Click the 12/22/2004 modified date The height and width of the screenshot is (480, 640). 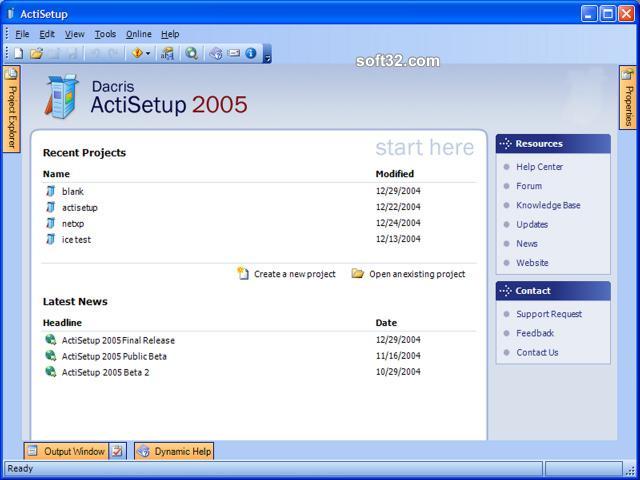[x=398, y=207]
